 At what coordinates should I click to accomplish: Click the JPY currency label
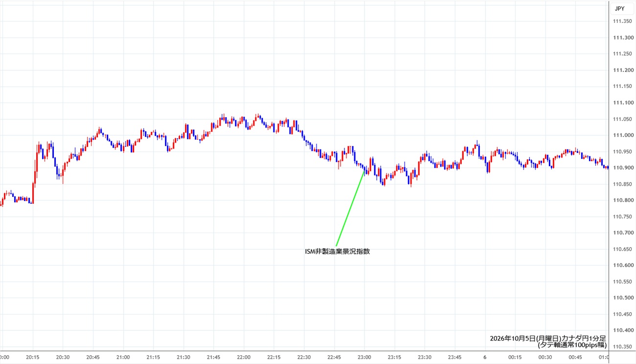[x=620, y=8]
